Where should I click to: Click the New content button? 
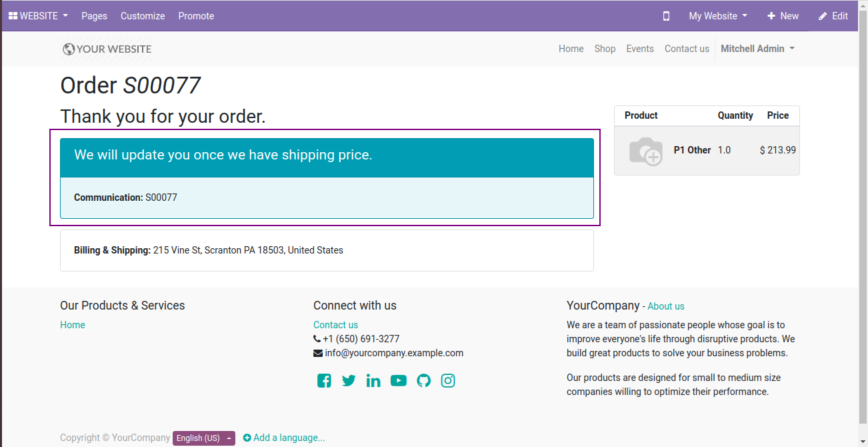[x=783, y=16]
